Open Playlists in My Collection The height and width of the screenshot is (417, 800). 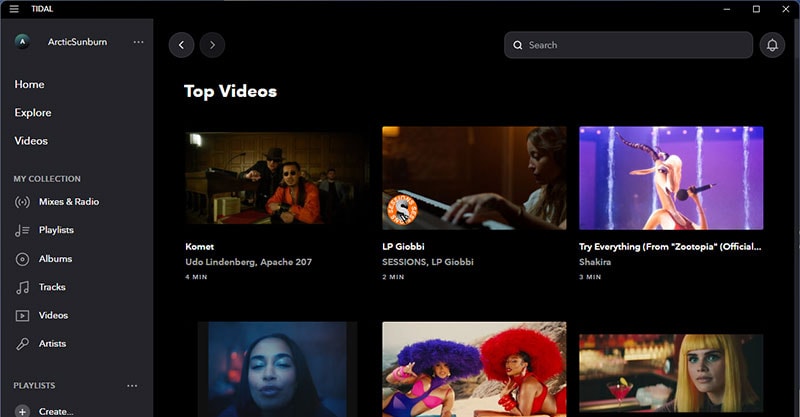click(56, 230)
